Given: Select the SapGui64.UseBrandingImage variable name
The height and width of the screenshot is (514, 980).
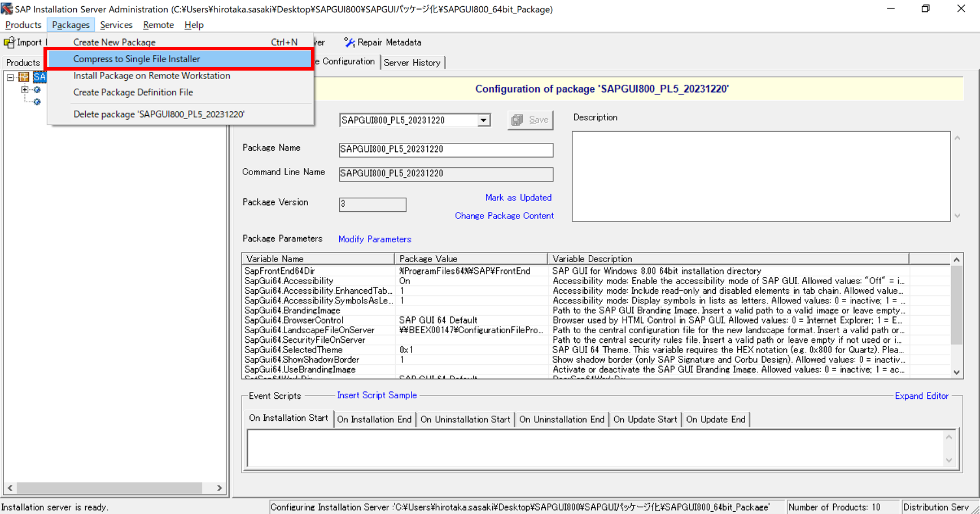Looking at the screenshot, I should (x=300, y=370).
